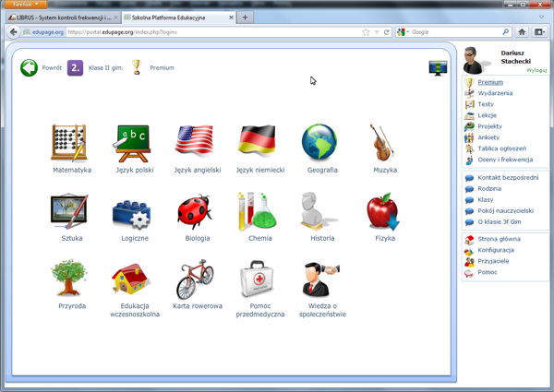Open the Rodzina chat link
554x392 pixels.
coord(489,188)
